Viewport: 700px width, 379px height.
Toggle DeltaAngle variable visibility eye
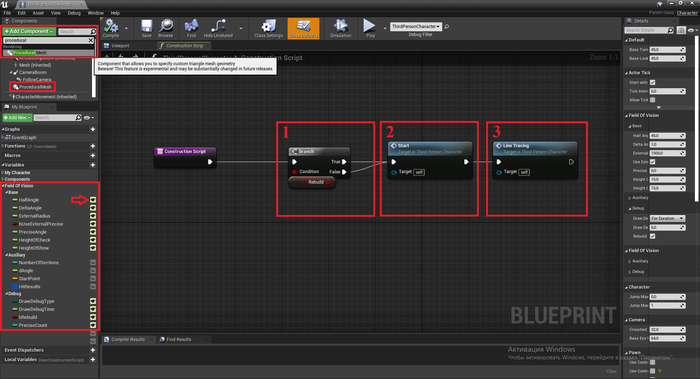(93, 208)
